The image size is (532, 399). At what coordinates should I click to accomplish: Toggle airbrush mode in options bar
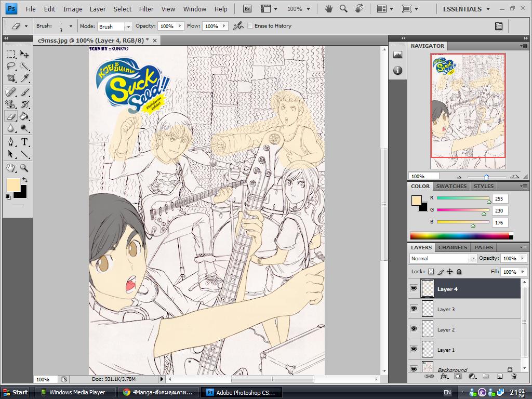coord(238,26)
